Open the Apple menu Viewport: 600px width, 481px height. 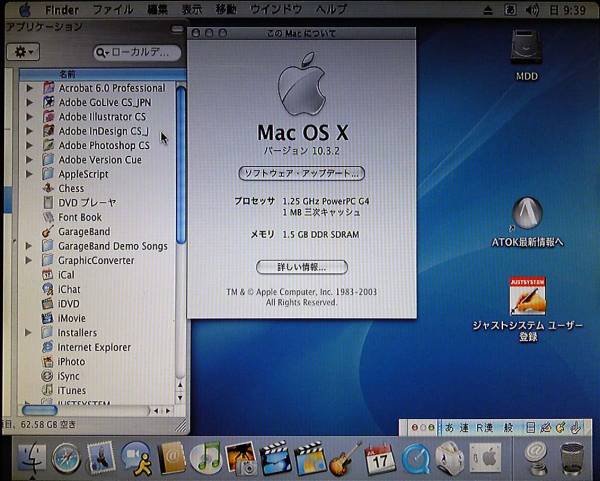point(25,10)
